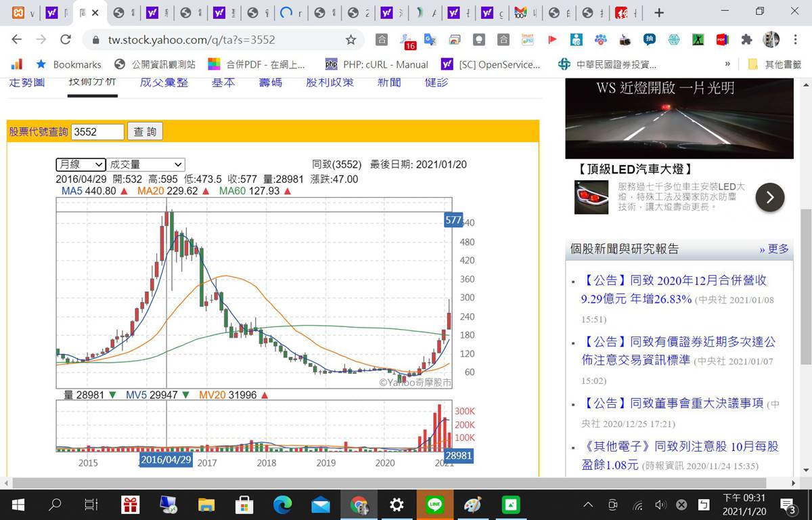Viewport: 812px width, 520px height.
Task: Open the PDF extension icon in toolbar
Action: click(722, 40)
